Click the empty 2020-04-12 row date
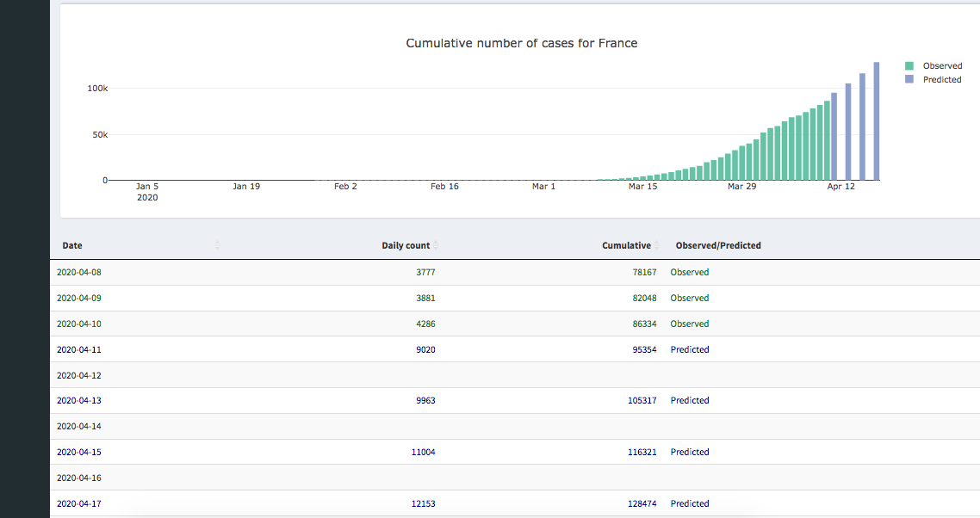 78,376
